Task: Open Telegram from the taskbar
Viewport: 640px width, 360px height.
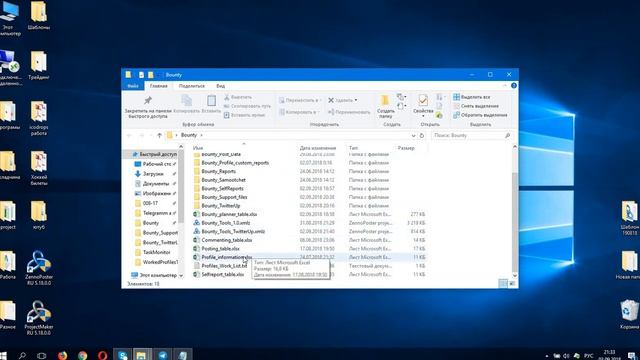Action: pos(162,355)
